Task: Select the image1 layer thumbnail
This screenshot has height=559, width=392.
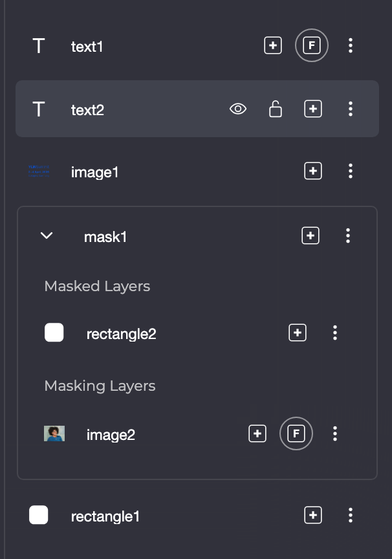Action: (39, 171)
